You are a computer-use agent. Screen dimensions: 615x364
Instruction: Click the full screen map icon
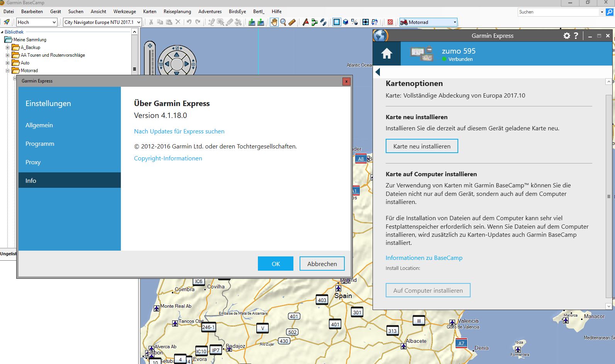coord(366,22)
